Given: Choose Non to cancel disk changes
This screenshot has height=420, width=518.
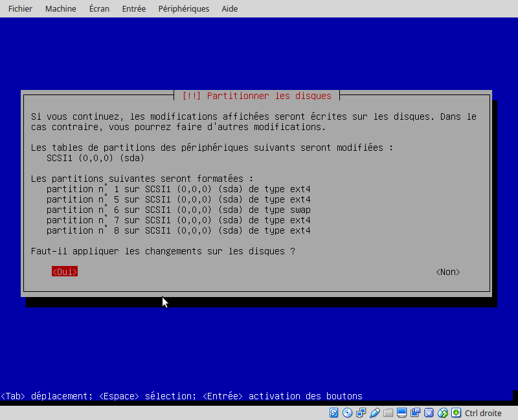Looking at the screenshot, I should point(448,272).
